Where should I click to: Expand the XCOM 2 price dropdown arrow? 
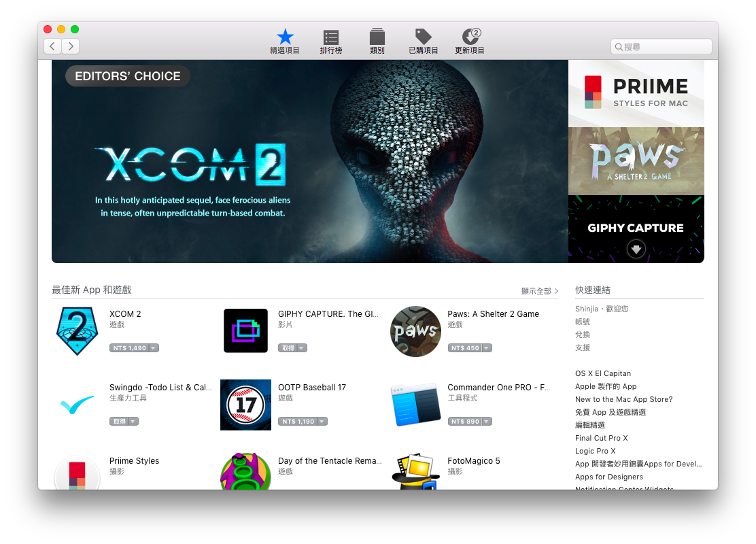point(154,347)
